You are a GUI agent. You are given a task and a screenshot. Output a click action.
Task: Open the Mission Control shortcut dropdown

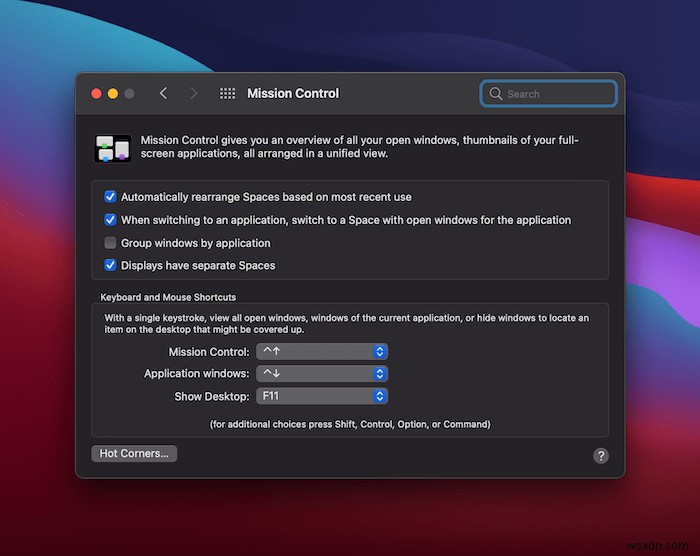[322, 351]
